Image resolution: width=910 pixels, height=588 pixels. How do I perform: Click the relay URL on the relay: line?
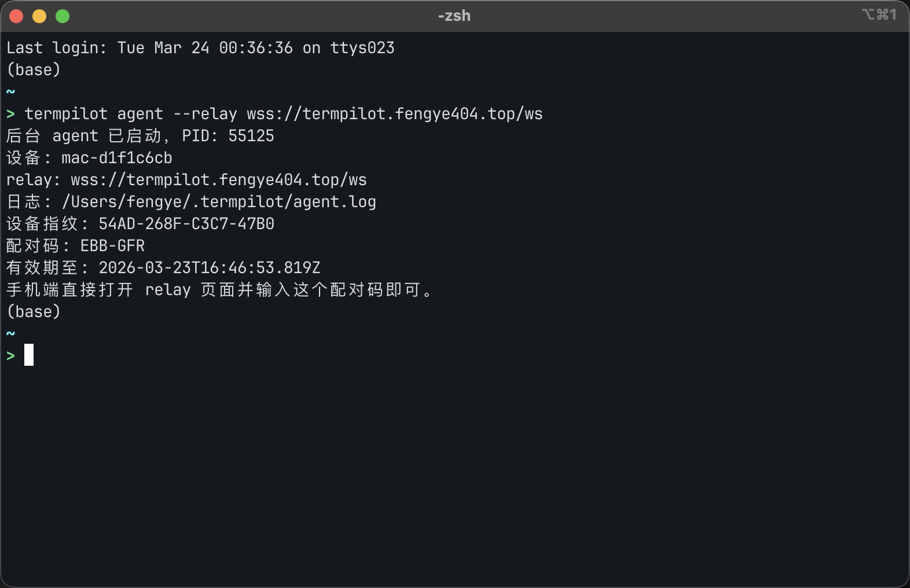pyautogui.click(x=218, y=180)
